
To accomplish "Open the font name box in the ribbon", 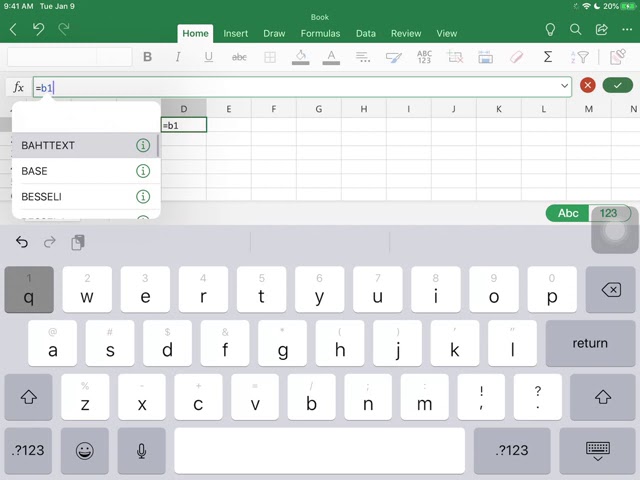I will (52, 57).
